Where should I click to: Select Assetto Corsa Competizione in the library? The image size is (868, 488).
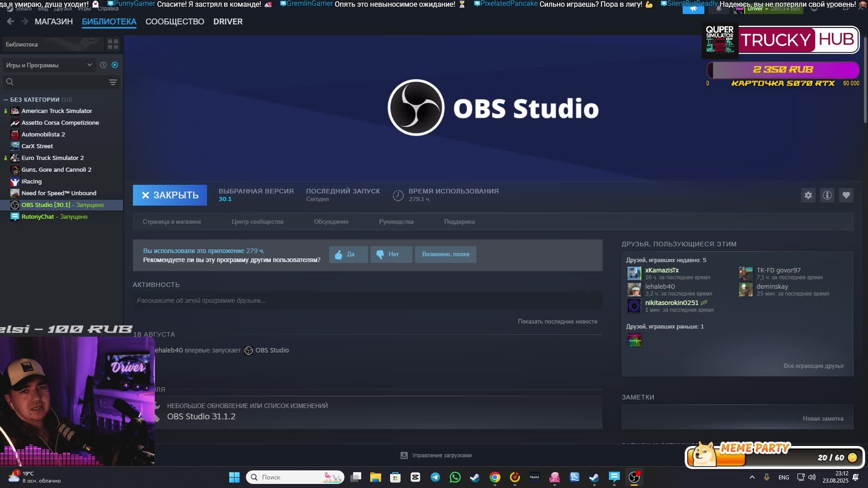point(60,123)
